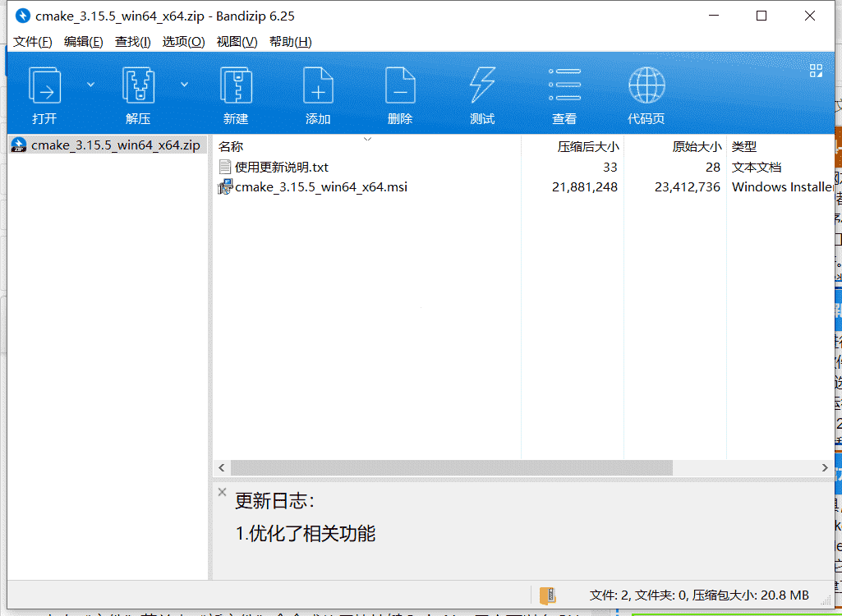This screenshot has height=616, width=842.
Task: Sort by the 名称 column header
Action: tap(231, 147)
